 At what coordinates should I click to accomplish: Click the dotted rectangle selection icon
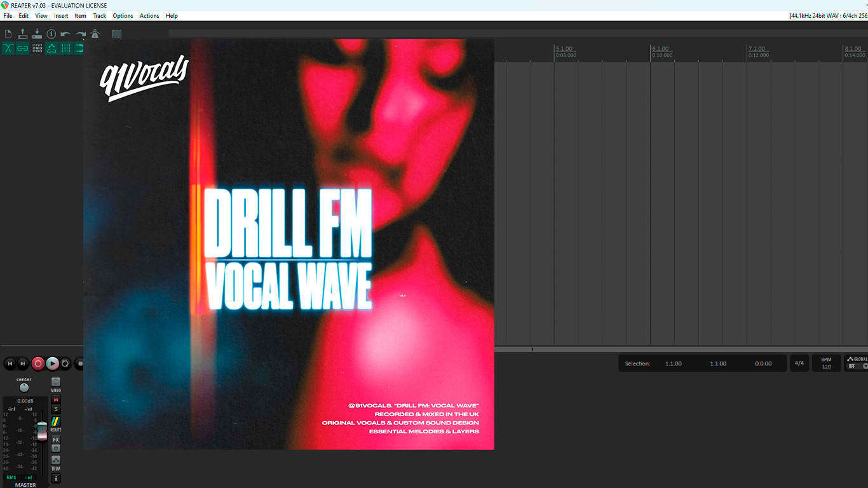(117, 34)
